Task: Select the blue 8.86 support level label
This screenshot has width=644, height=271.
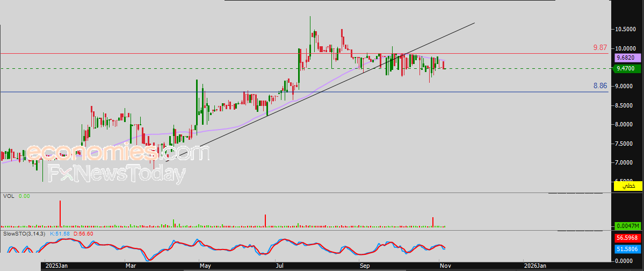Action: click(600, 86)
